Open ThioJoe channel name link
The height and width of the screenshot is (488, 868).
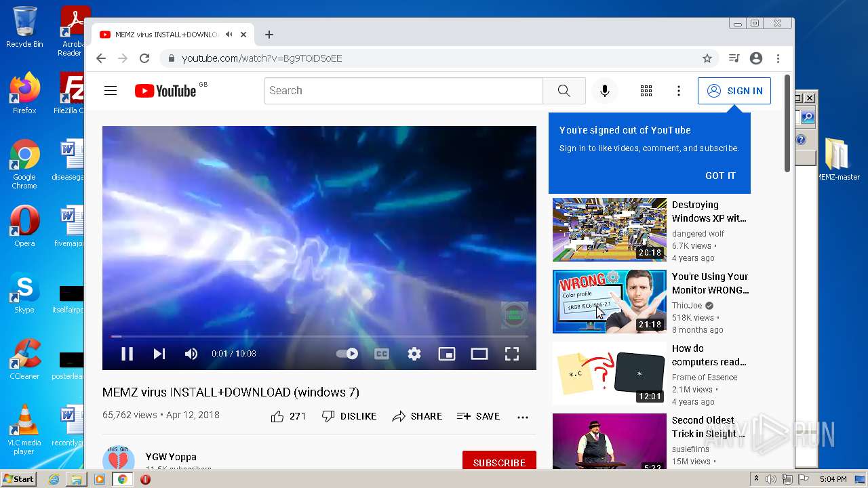click(x=687, y=306)
